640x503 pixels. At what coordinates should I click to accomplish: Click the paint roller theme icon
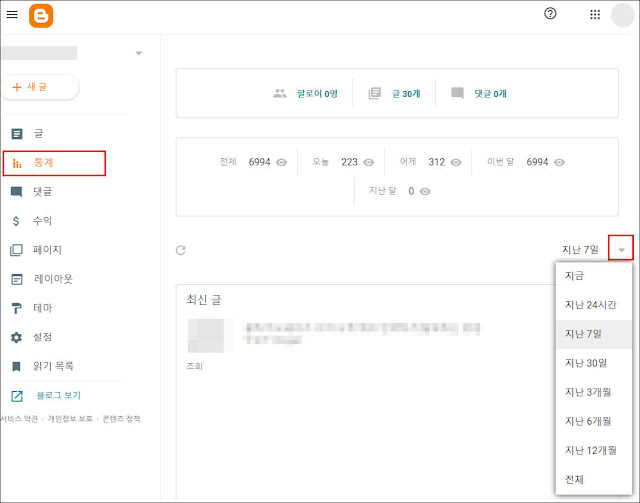pyautogui.click(x=16, y=308)
